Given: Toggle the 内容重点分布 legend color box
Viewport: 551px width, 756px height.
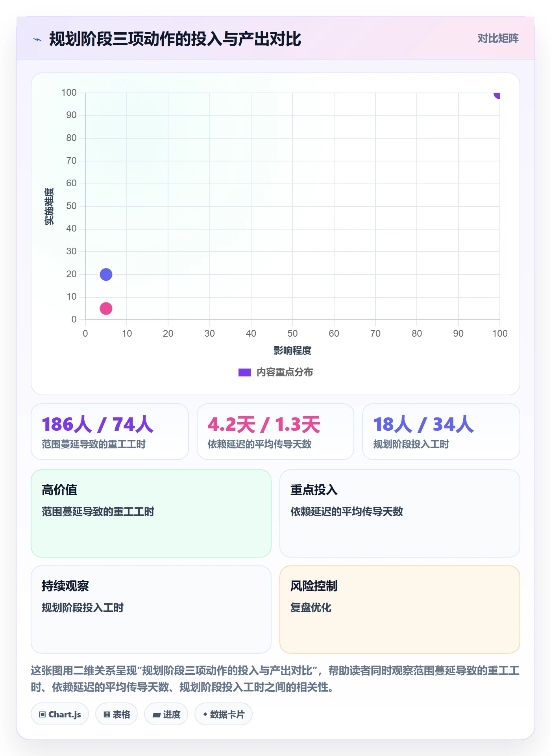Looking at the screenshot, I should (244, 372).
